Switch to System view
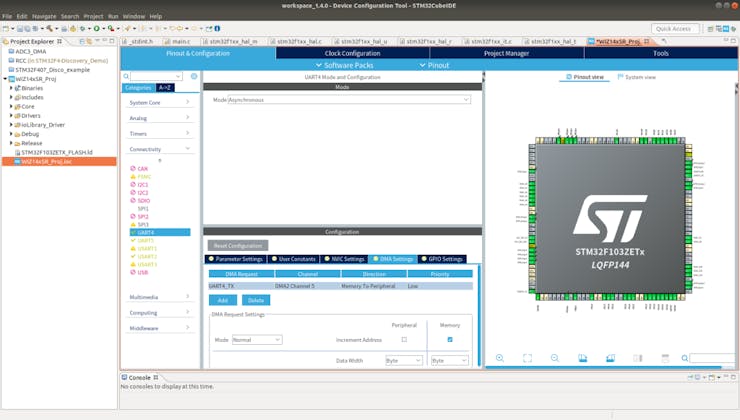 click(637, 77)
